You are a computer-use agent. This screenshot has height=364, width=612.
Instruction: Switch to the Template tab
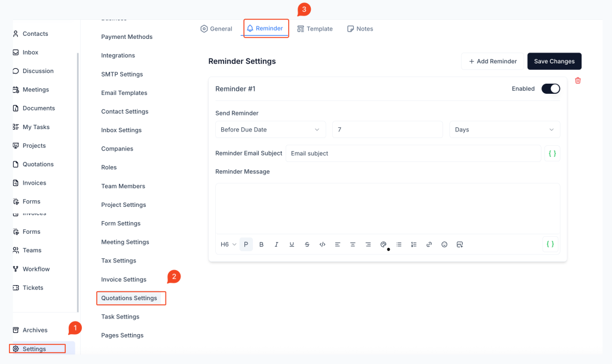click(x=315, y=29)
